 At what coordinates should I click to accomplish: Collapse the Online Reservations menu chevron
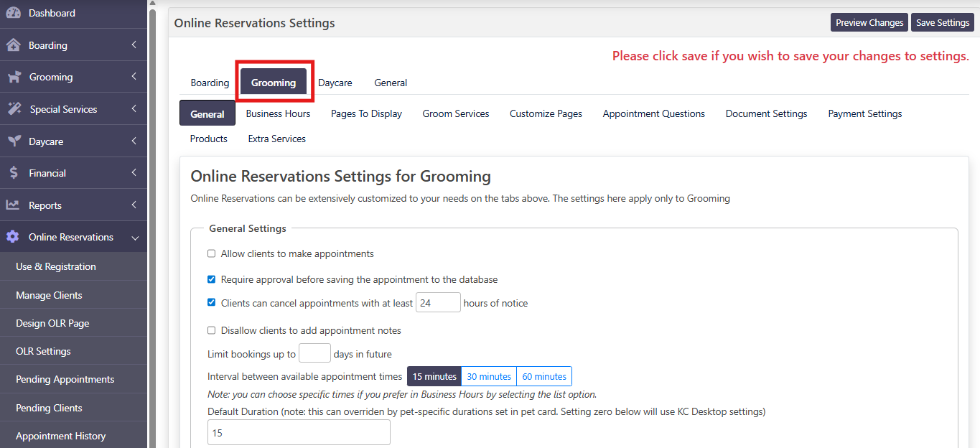(134, 238)
